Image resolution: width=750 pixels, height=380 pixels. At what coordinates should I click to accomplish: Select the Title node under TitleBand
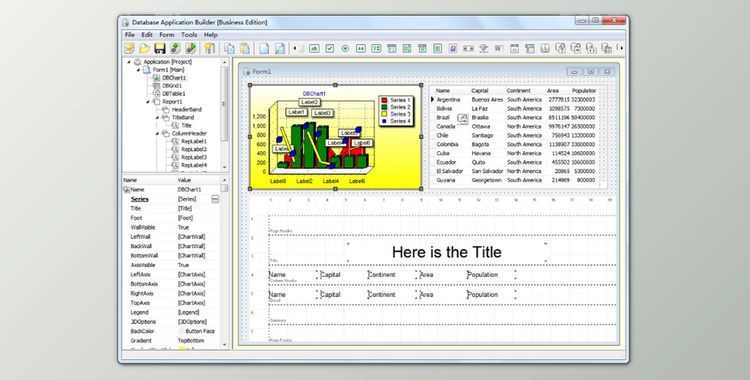186,125
